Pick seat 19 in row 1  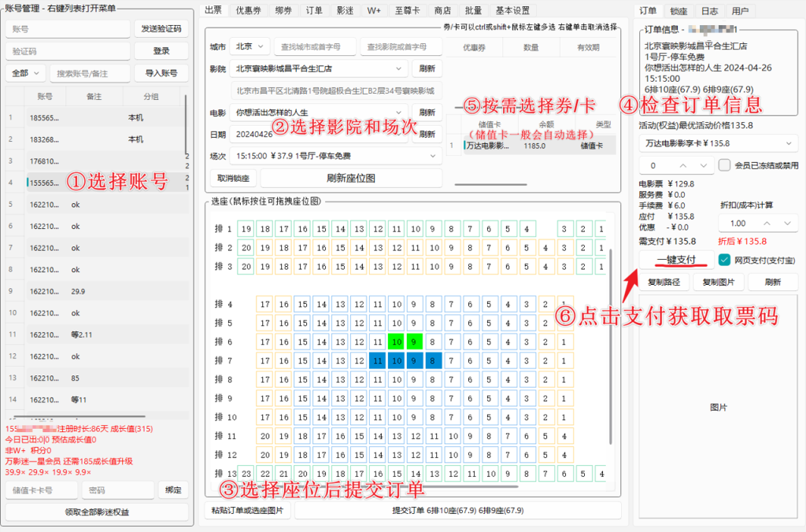[246, 229]
